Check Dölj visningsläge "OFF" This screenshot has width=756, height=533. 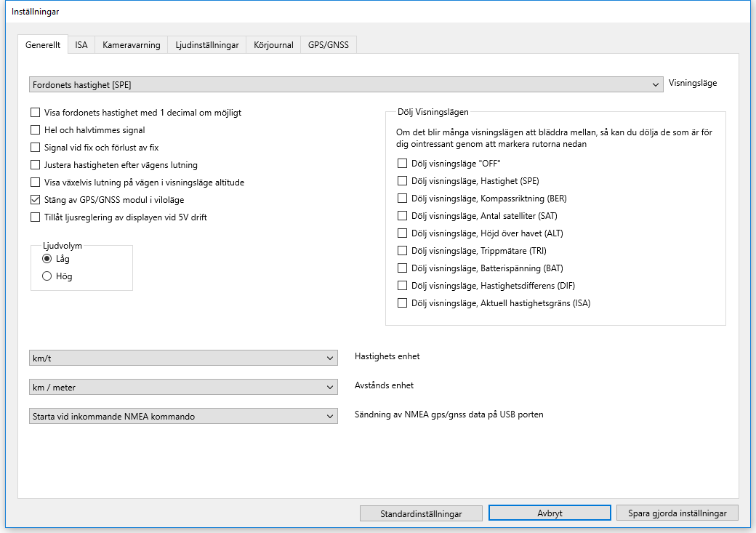tap(403, 164)
